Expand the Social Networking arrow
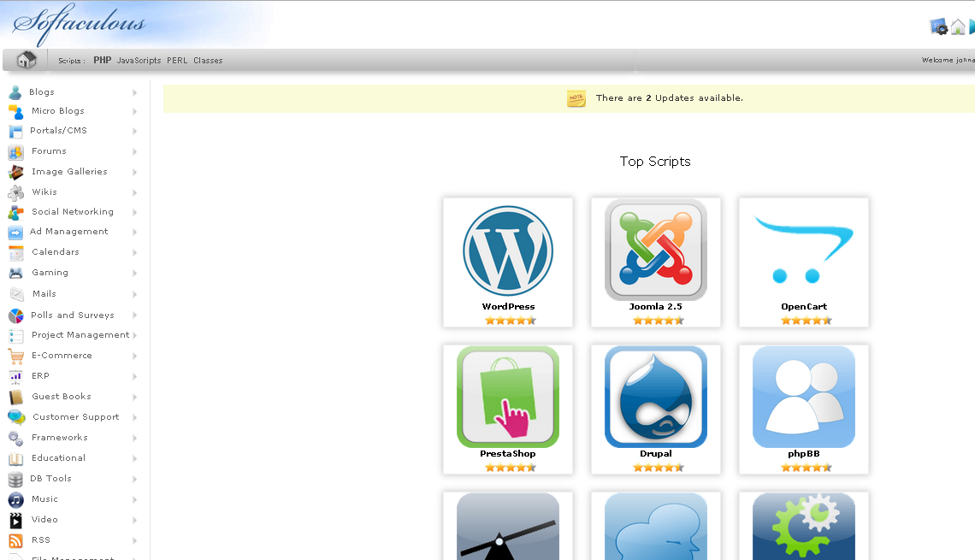The image size is (975, 560). click(134, 213)
